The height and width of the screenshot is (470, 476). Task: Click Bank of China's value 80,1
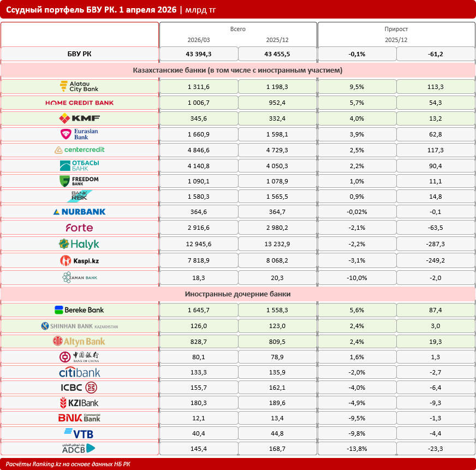tap(199, 357)
